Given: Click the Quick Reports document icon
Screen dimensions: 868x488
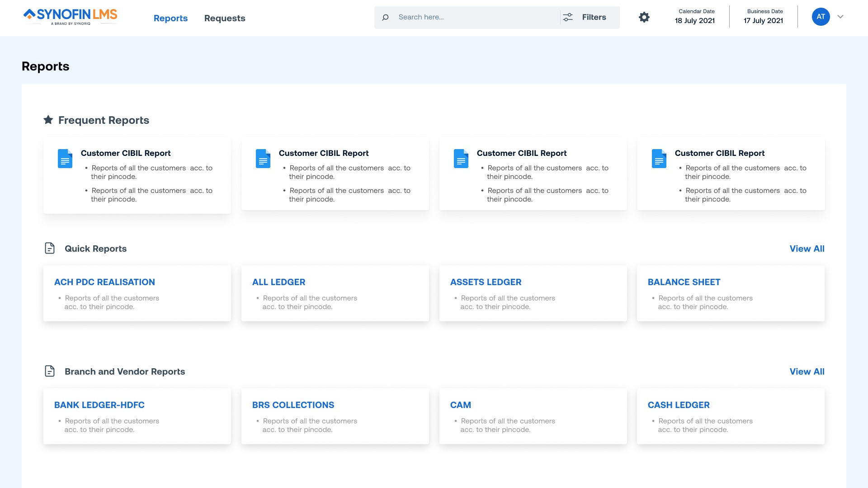Looking at the screenshot, I should pyautogui.click(x=50, y=248).
